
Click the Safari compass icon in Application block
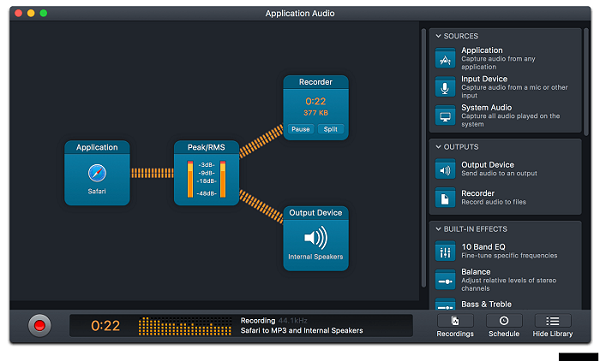pos(97,173)
